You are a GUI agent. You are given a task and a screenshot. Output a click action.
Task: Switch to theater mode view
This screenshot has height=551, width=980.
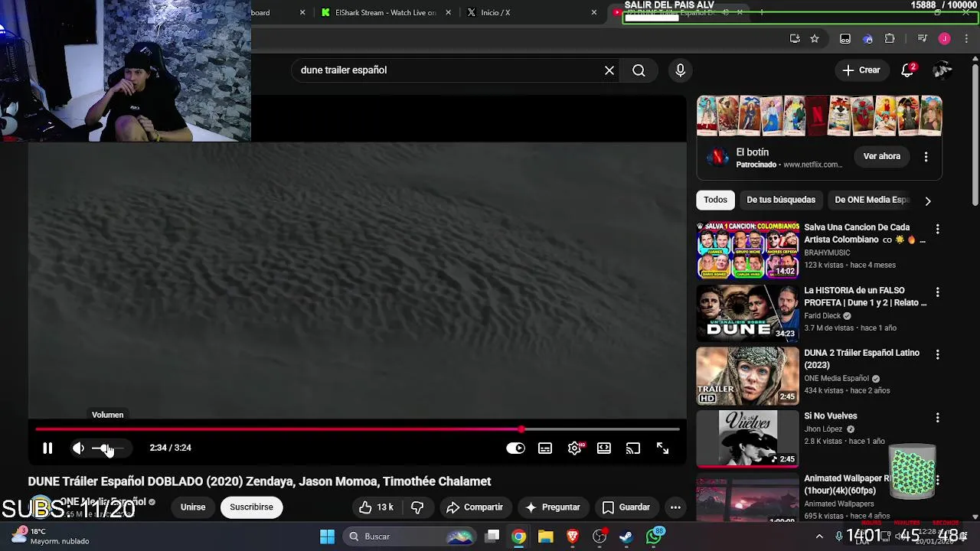[604, 448]
